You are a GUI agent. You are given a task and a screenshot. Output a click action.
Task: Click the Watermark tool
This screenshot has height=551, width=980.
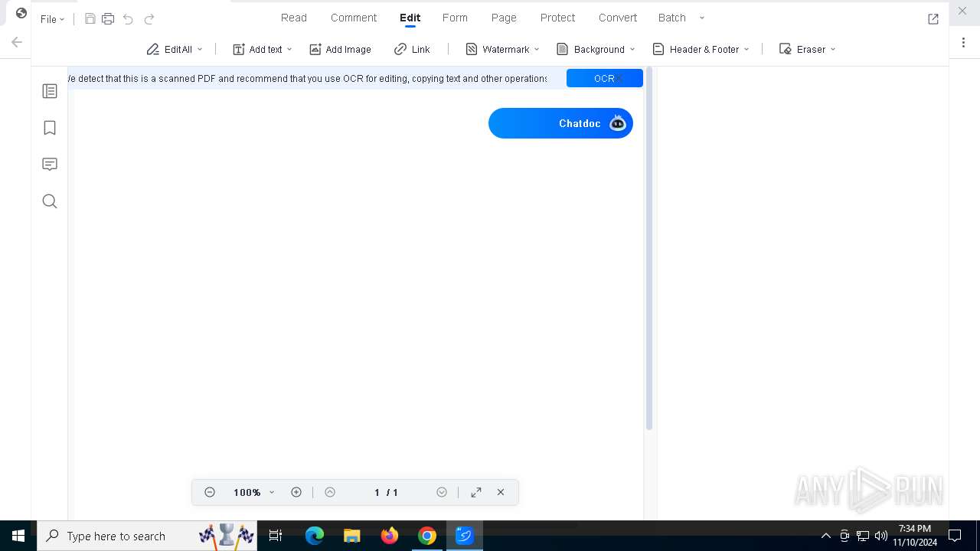pos(498,49)
